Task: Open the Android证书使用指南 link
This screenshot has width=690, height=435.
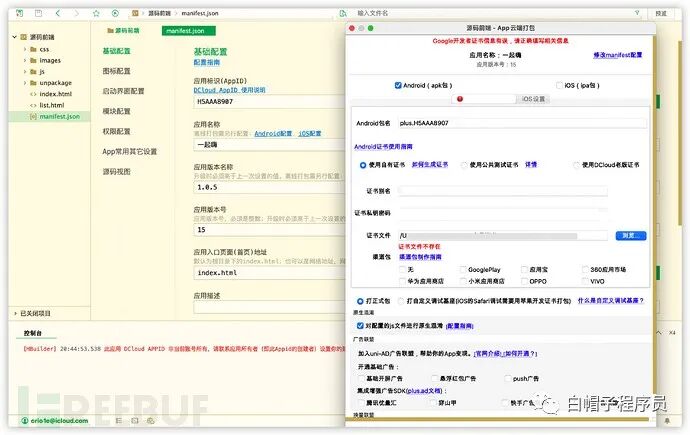Action: tap(383, 146)
